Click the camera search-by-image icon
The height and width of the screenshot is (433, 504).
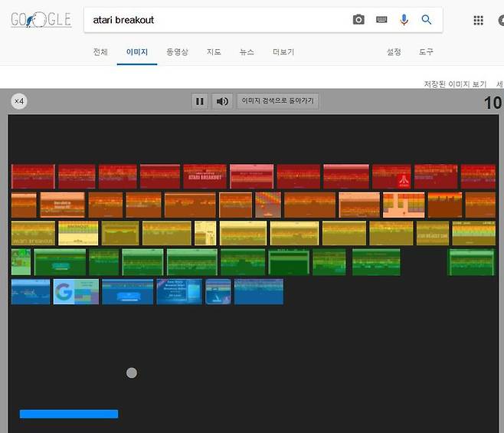click(358, 20)
